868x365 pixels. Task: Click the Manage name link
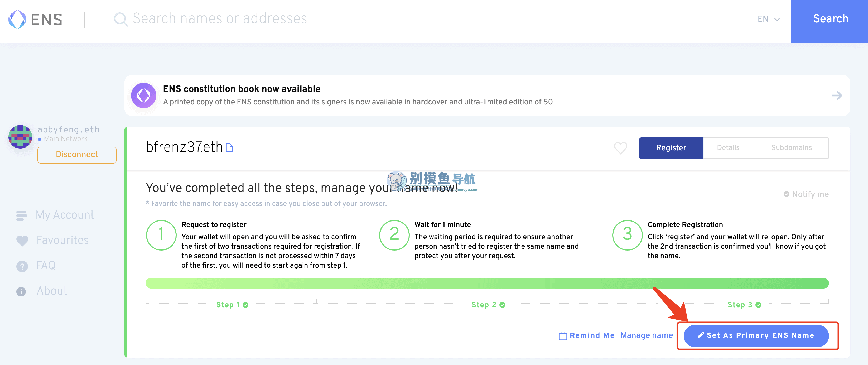coord(647,336)
